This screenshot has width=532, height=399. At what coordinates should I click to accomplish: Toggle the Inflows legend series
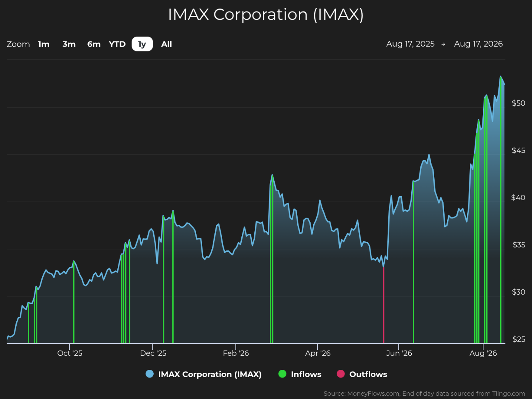300,374
